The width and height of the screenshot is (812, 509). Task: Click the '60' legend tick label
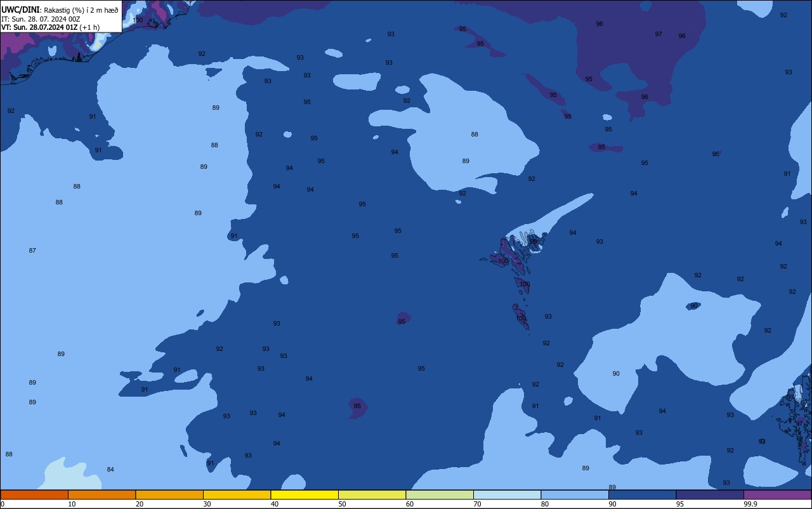point(410,504)
